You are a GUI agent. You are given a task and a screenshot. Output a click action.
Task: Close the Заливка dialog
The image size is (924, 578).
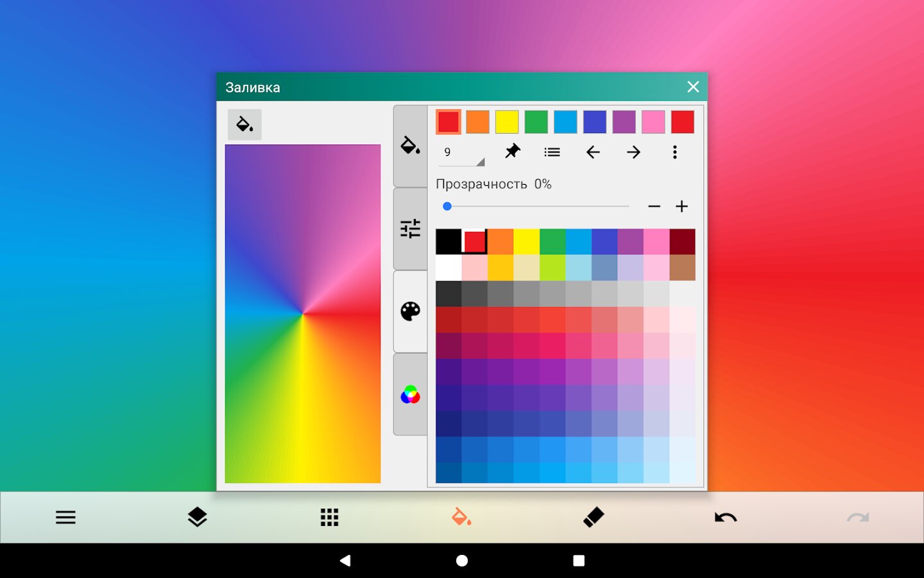click(693, 87)
